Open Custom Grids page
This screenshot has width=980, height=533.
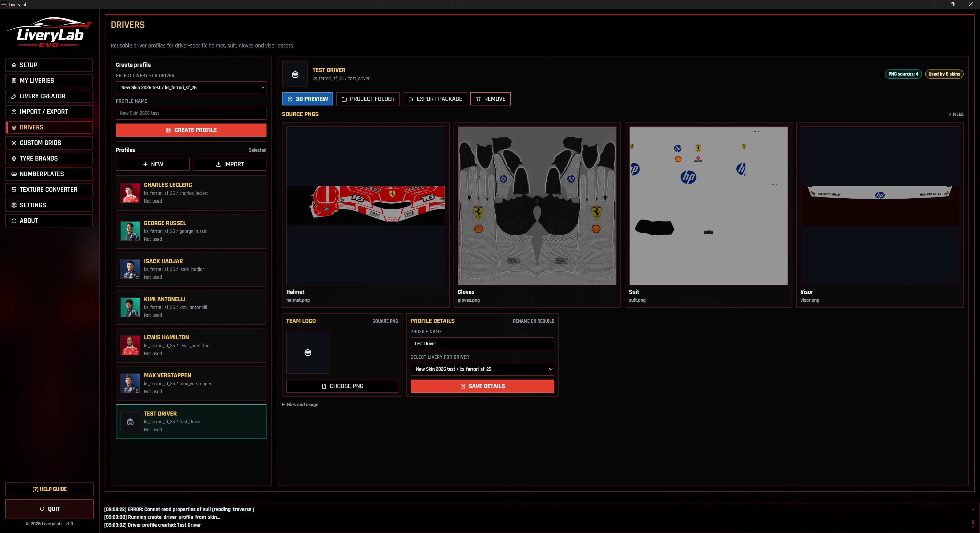click(x=49, y=143)
